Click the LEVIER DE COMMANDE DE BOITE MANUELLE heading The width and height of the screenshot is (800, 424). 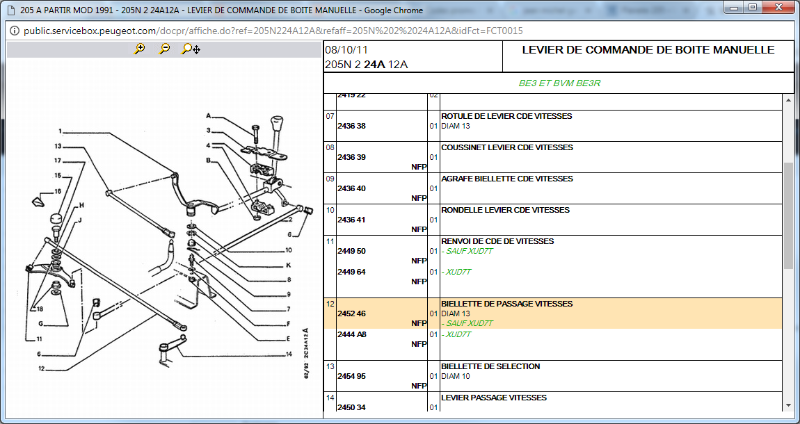point(648,50)
